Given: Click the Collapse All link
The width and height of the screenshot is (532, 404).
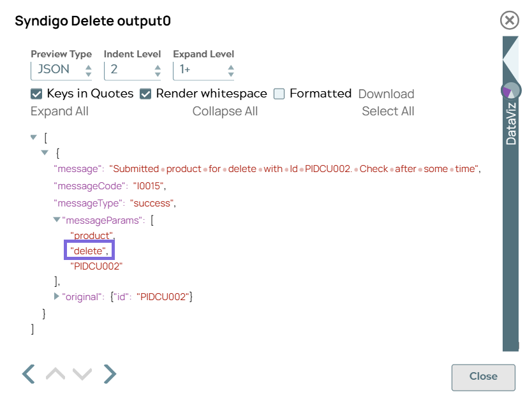Looking at the screenshot, I should [225, 111].
